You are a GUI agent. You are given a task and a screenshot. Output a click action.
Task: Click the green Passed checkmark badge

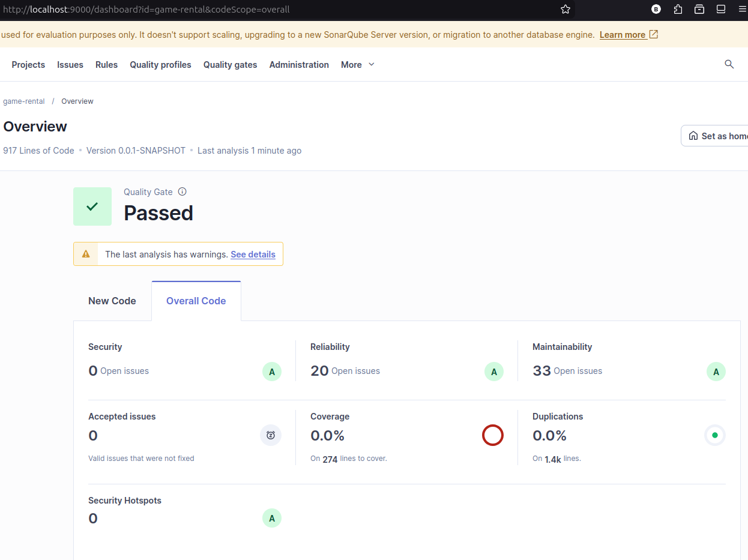tap(92, 206)
